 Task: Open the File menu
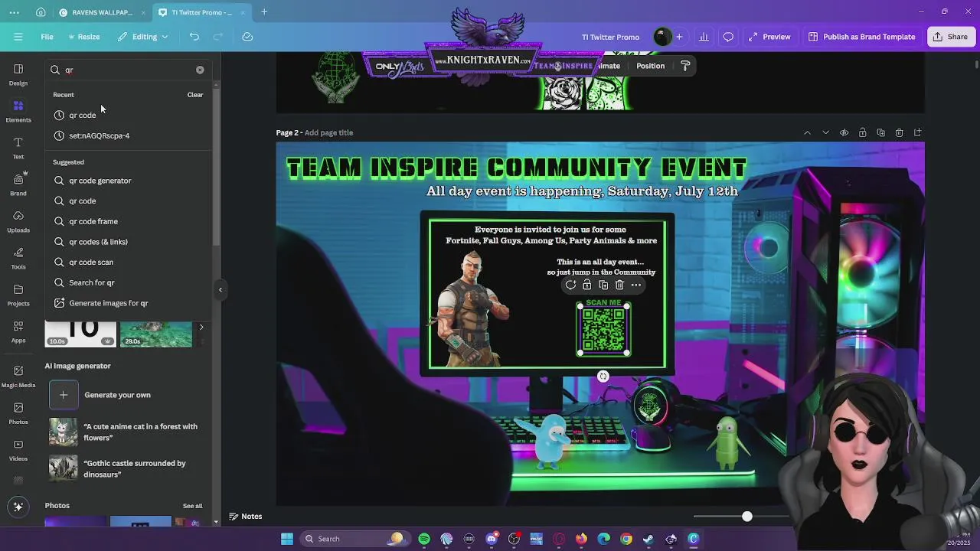pyautogui.click(x=47, y=37)
